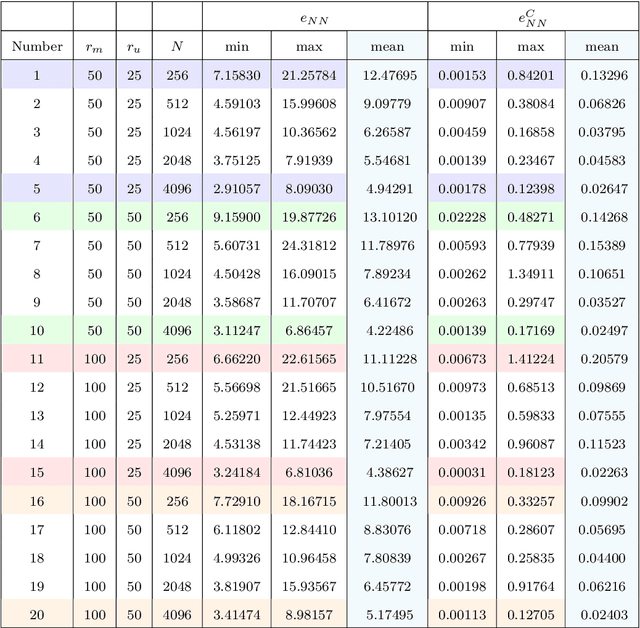Select the N column header cell
Screen dimensions: 640x628
pos(177,46)
